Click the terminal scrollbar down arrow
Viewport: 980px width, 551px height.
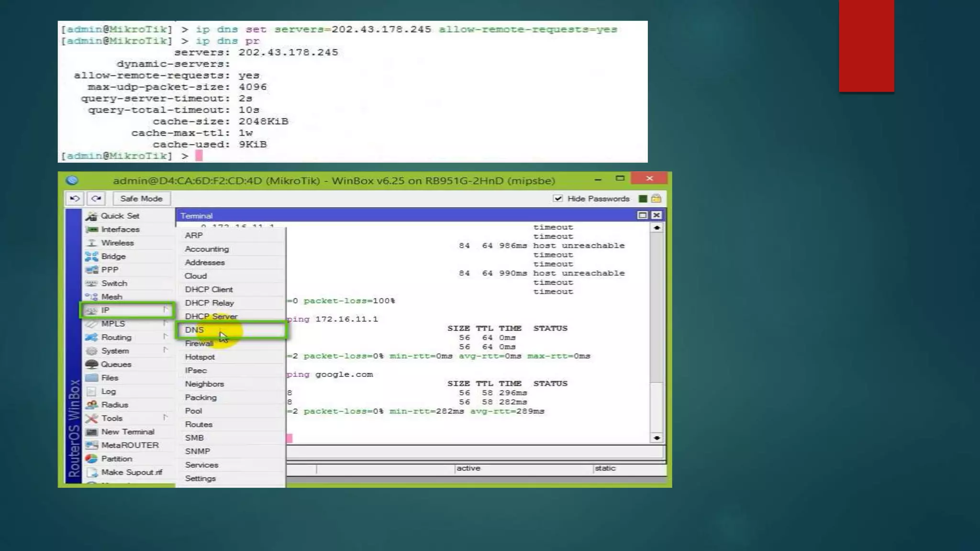tap(657, 438)
